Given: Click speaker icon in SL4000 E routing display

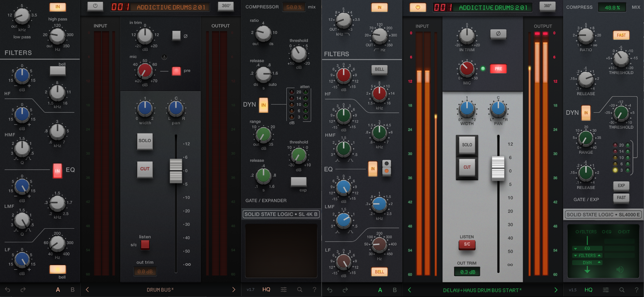Looking at the screenshot, I should [620, 269].
